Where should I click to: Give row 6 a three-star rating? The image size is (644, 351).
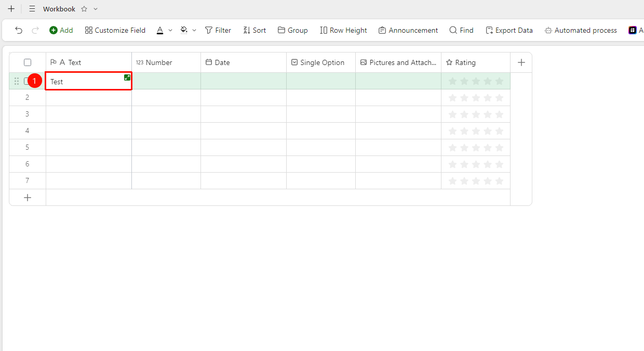[476, 164]
